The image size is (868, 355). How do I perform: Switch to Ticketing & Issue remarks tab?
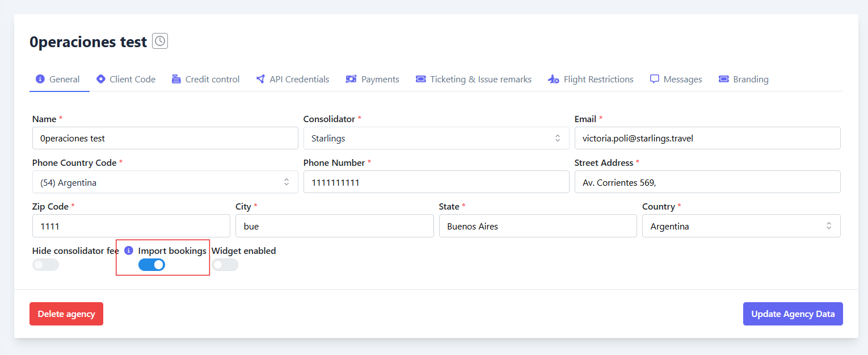[474, 80]
